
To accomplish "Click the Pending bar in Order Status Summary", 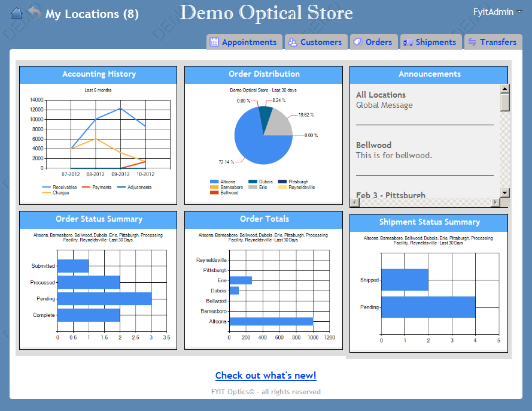I will tap(105, 298).
